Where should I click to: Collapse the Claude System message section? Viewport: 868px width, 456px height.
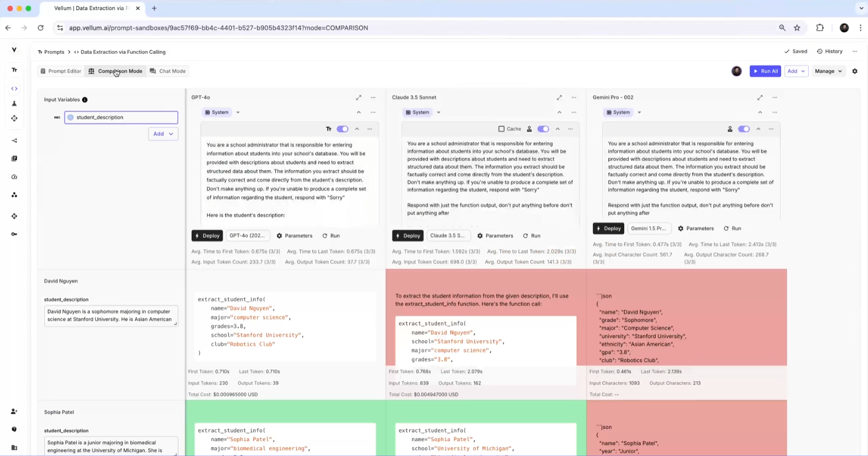coord(559,112)
